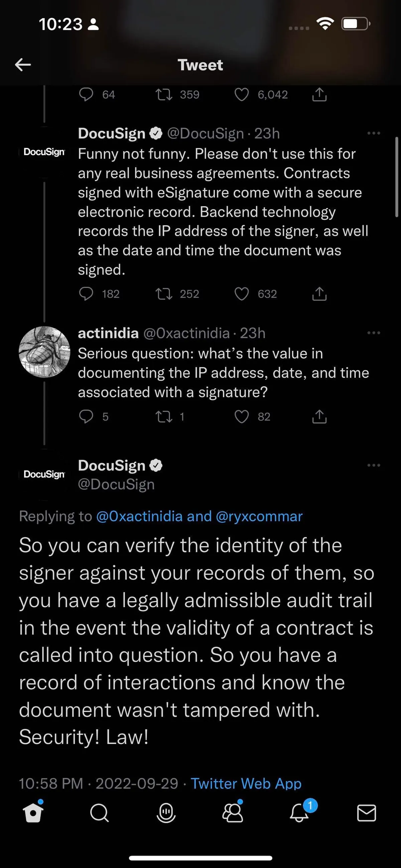Share the top tweet with 6,042 likes
This screenshot has width=401, height=868.
tap(319, 95)
